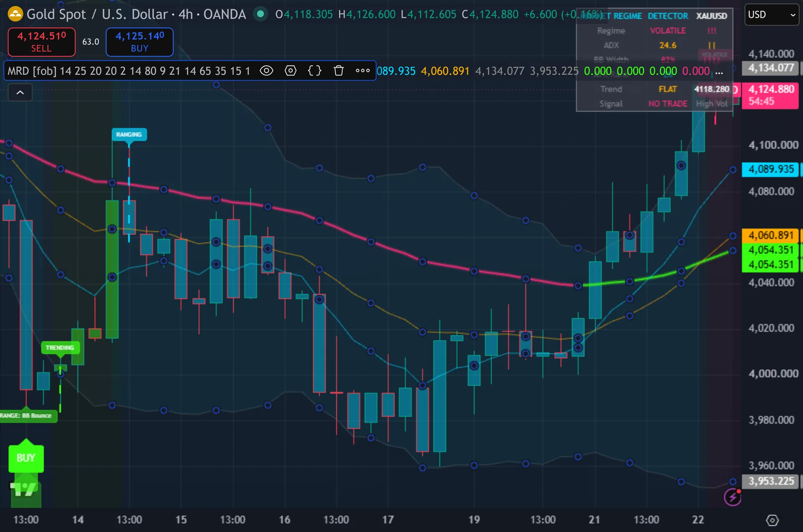Click the 3,953.225 gray price label
803x532 pixels.
pyautogui.click(x=770, y=481)
